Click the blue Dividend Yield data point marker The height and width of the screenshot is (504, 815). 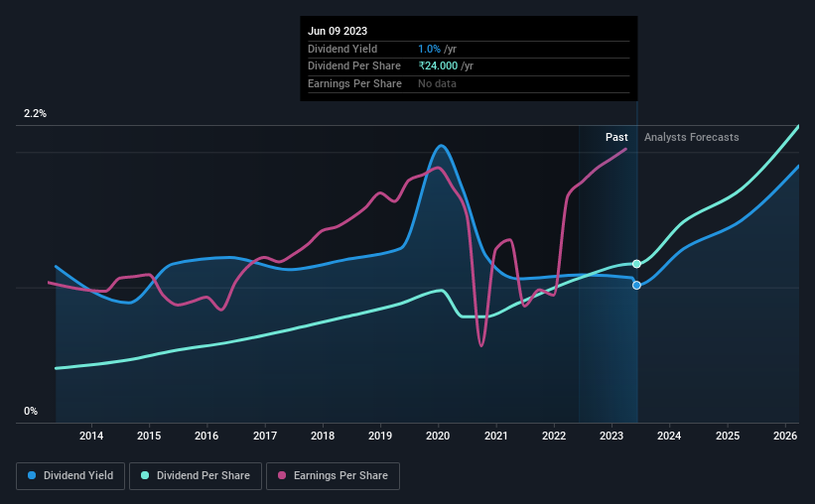pos(636,286)
